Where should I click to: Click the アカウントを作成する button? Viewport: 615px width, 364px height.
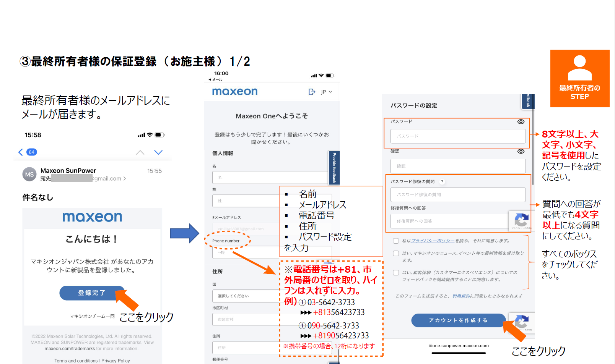point(459,320)
